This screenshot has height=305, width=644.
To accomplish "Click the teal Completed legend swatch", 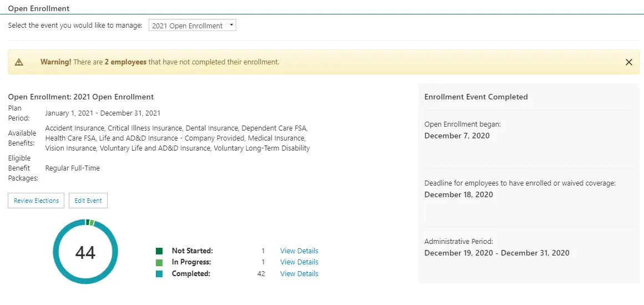I will tap(159, 274).
